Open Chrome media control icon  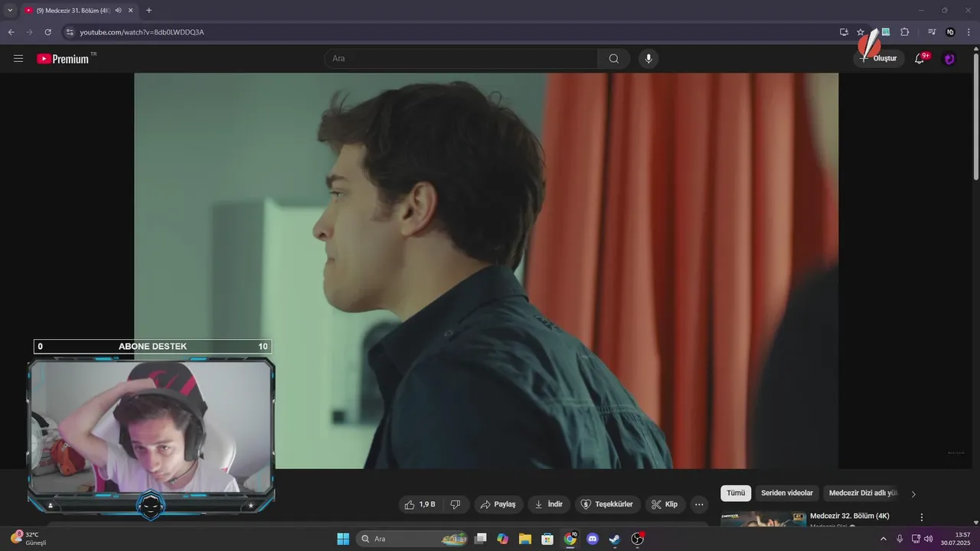click(932, 32)
